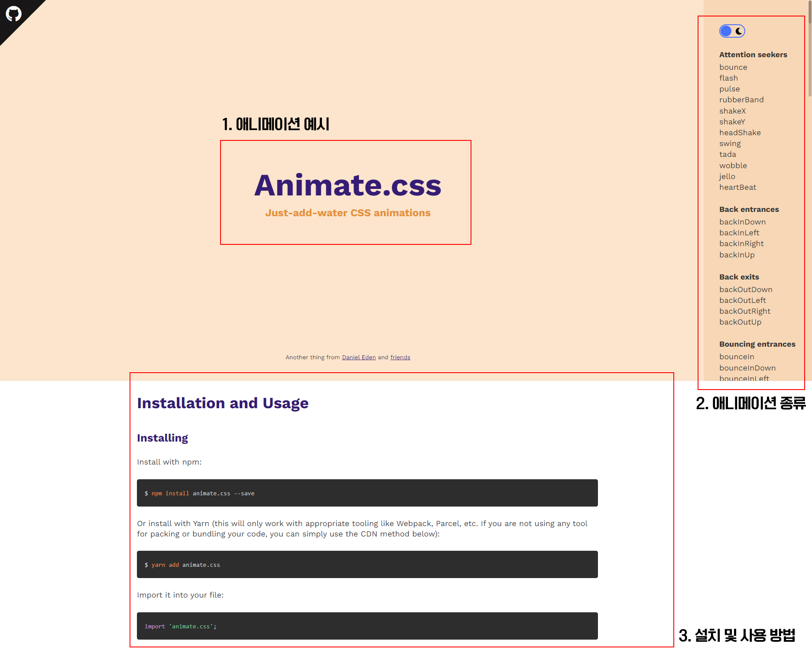
Task: Select the wobble animation
Action: click(x=733, y=166)
